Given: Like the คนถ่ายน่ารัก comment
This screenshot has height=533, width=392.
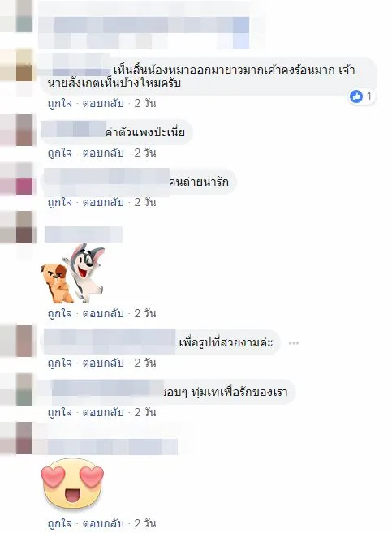Looking at the screenshot, I should coord(60,203).
